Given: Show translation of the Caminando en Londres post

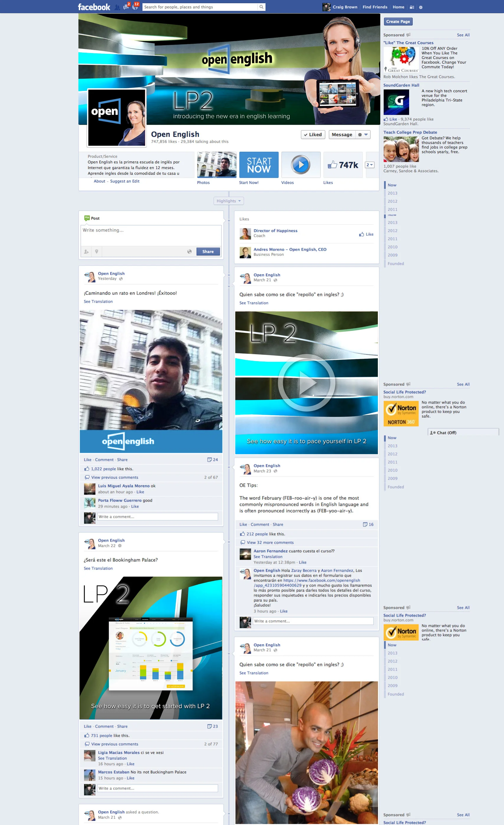Looking at the screenshot, I should click(x=98, y=301).
